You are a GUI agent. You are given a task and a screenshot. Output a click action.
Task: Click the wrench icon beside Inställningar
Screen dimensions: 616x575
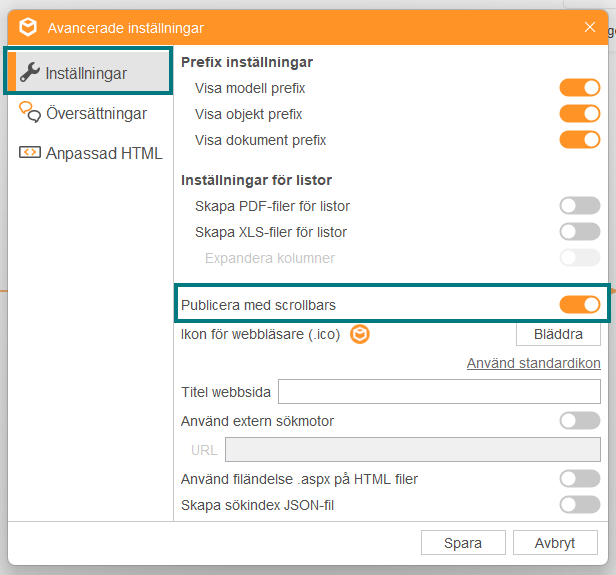tap(30, 72)
